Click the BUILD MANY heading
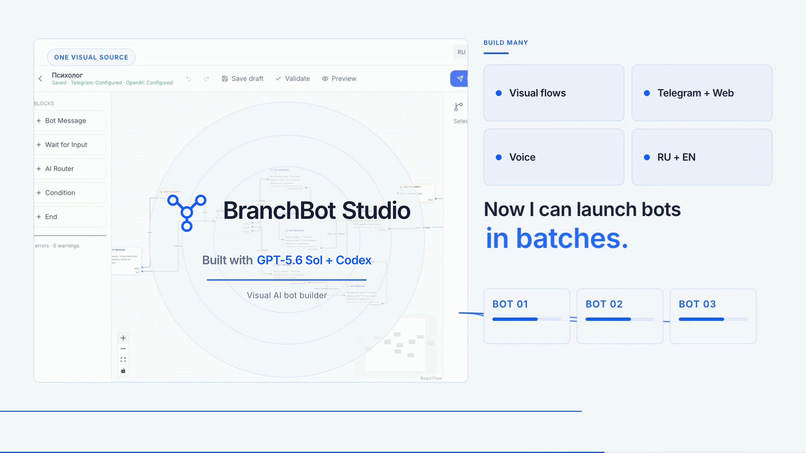Viewport: 806px width, 453px height. pos(505,43)
